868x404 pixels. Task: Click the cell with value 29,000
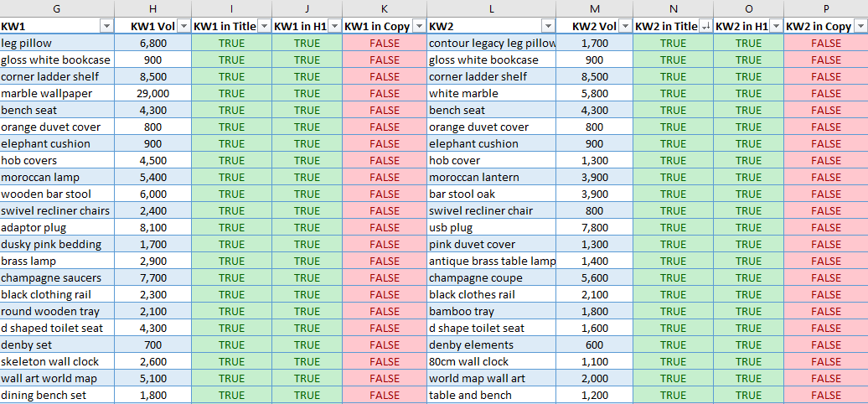(x=152, y=93)
